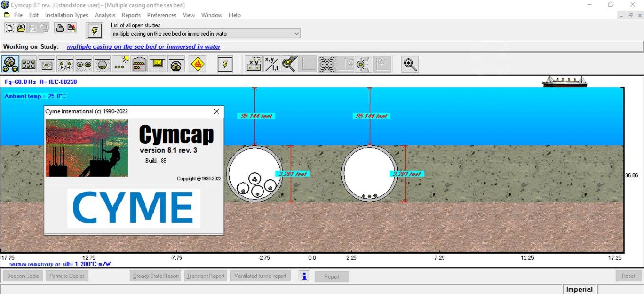The height and width of the screenshot is (294, 644).
Task: Click the greyed-out transient clock graph icon
Action: tap(382, 64)
